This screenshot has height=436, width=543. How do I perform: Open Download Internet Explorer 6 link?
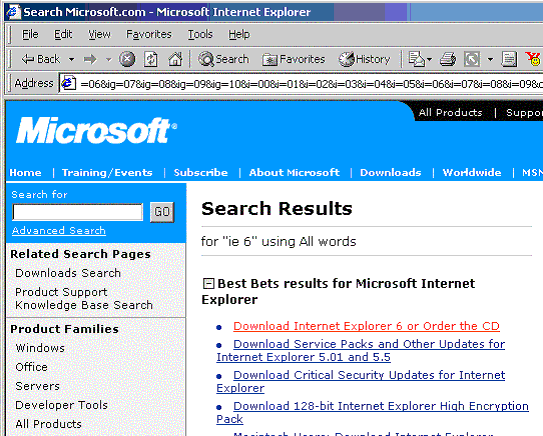(x=366, y=326)
